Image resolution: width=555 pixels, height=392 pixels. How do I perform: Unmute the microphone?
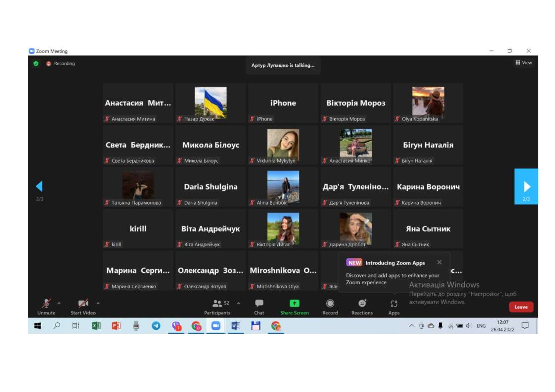click(x=46, y=304)
